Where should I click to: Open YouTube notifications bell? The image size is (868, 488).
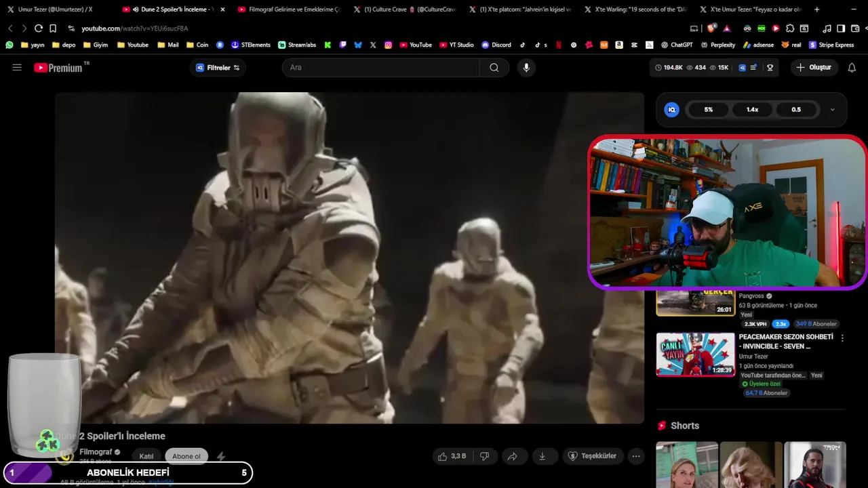[852, 68]
